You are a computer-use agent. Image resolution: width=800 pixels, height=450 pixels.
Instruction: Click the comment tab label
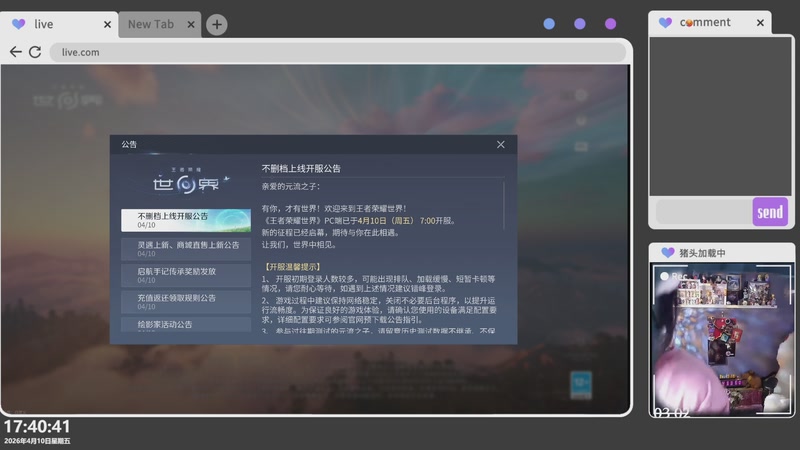point(705,22)
